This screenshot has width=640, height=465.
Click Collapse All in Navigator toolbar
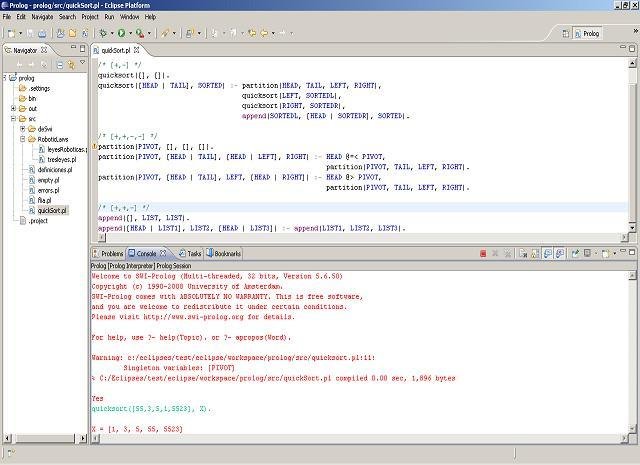[x=60, y=65]
